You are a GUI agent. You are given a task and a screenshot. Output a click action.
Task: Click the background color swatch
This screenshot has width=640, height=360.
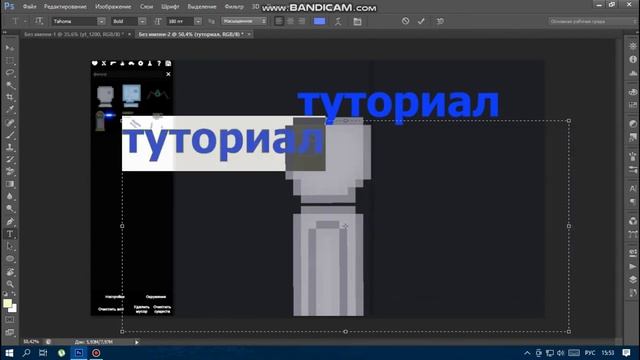[x=14, y=309]
